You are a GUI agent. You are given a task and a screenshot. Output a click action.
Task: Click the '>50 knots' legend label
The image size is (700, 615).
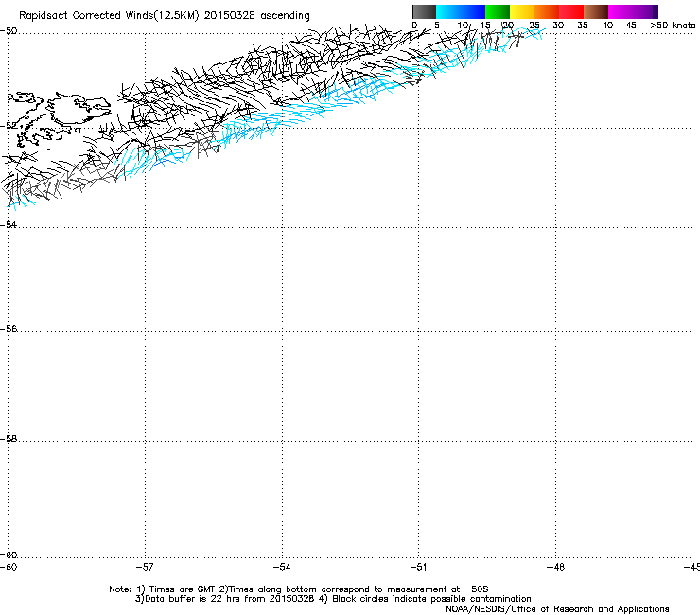pos(673,26)
